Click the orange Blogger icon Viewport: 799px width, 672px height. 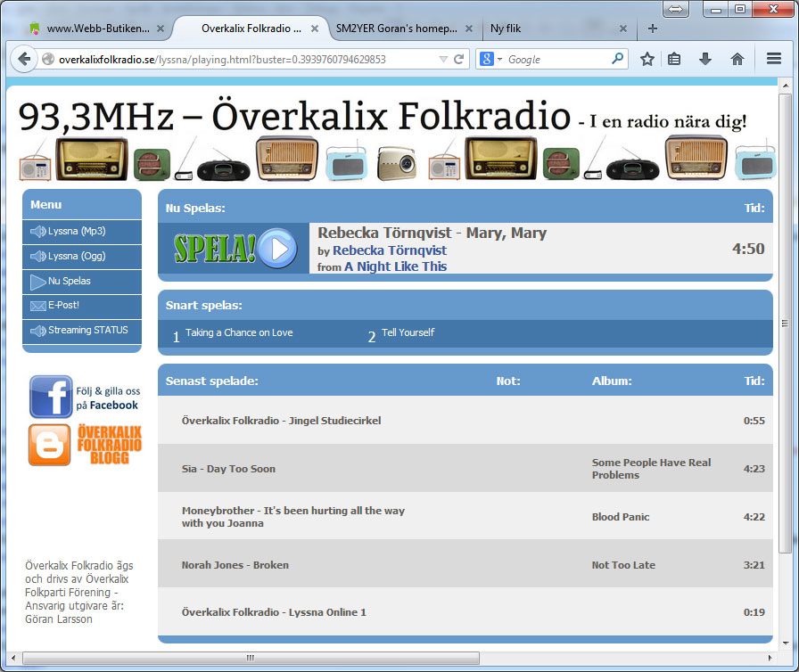[49, 445]
